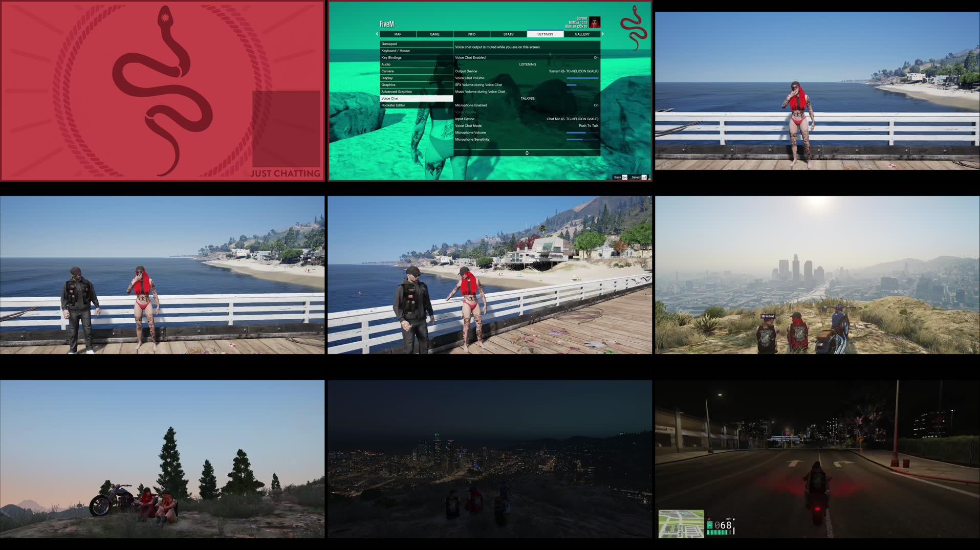Open the thumbnail of woman alone on pier
The image size is (980, 550).
tap(817, 91)
